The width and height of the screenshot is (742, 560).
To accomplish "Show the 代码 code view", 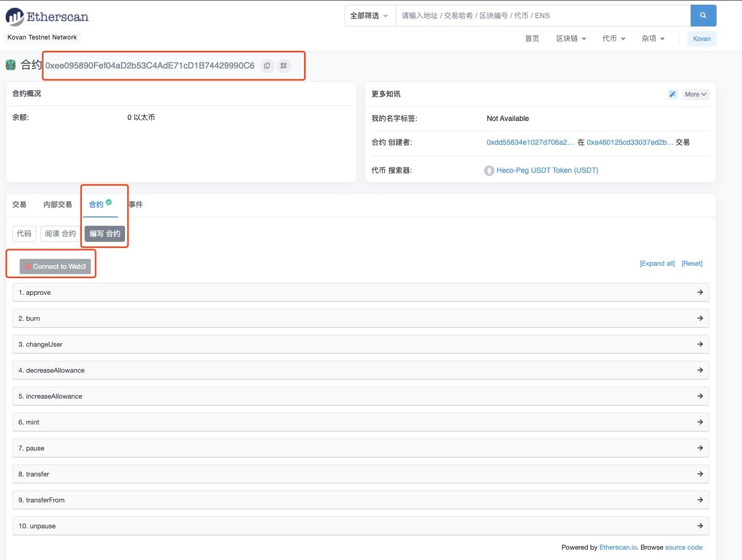I will coord(24,234).
